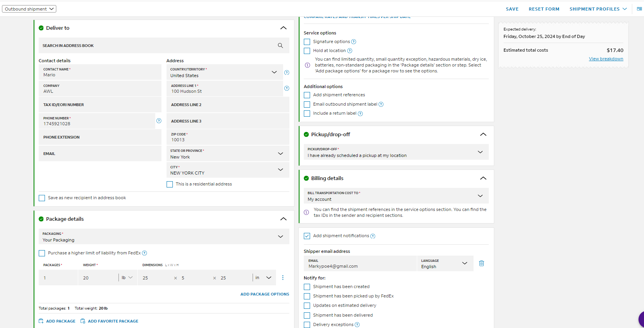Open help icon for Add shipment notifications
This screenshot has height=328, width=644.
point(373,236)
